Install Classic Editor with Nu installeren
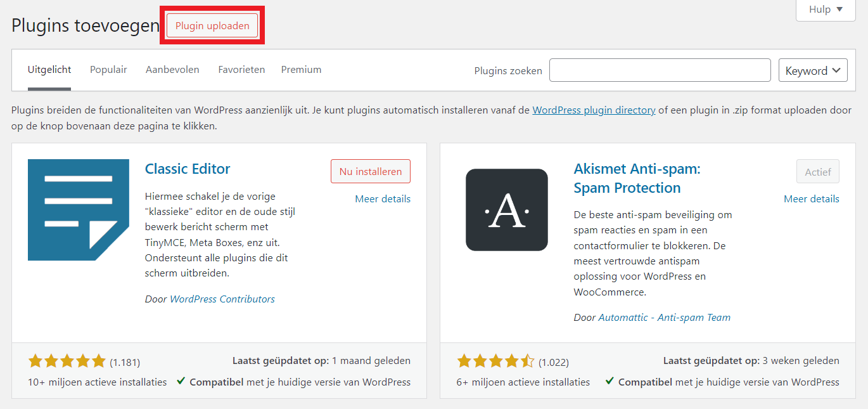 coord(370,171)
